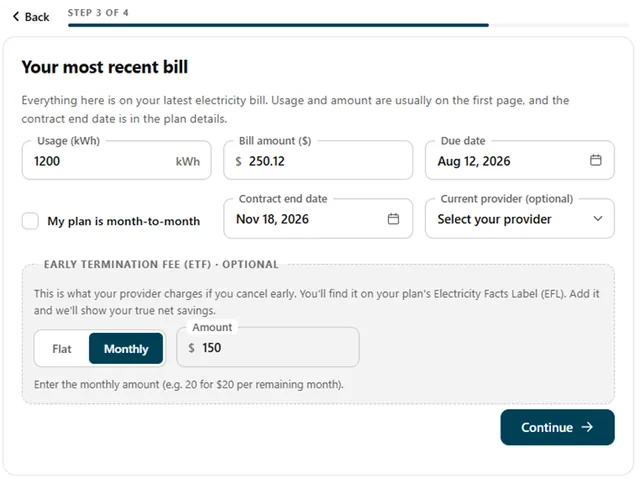This screenshot has width=640, height=479.
Task: Click the Step 3 of 4 progress bar
Action: 348,25
